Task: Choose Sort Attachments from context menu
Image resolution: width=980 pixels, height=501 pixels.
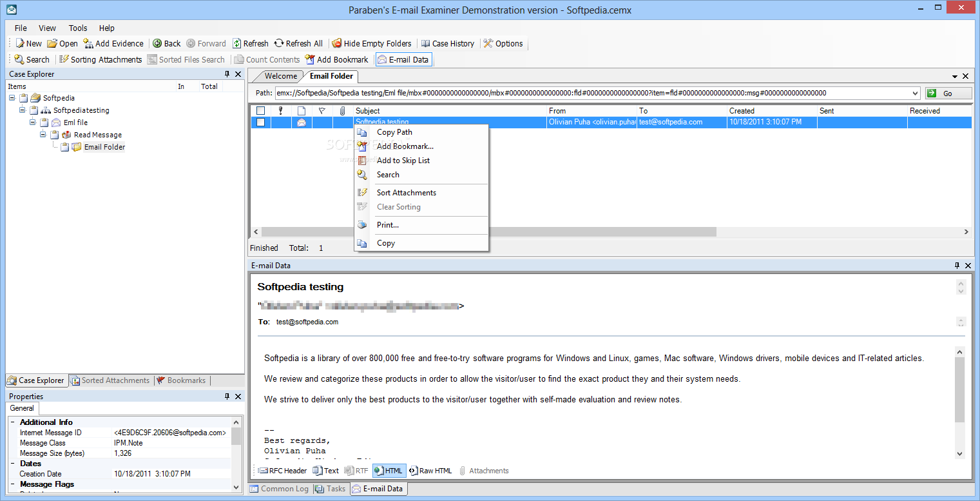Action: [x=421, y=193]
